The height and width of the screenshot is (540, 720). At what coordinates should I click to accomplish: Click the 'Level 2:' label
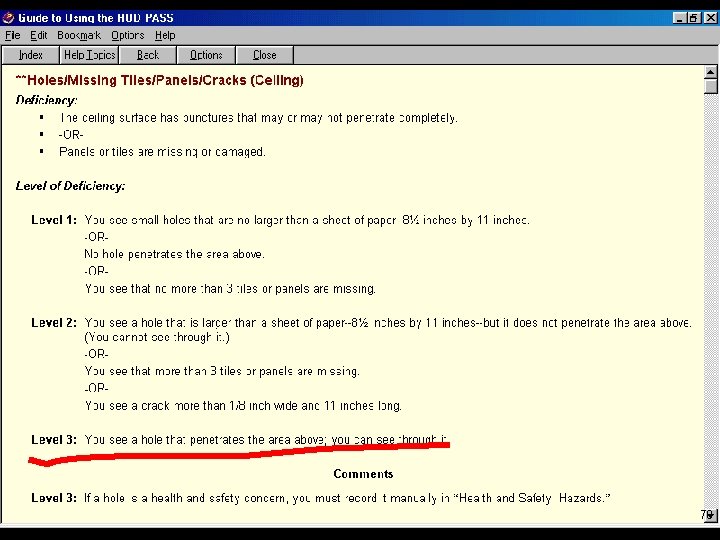(54, 323)
